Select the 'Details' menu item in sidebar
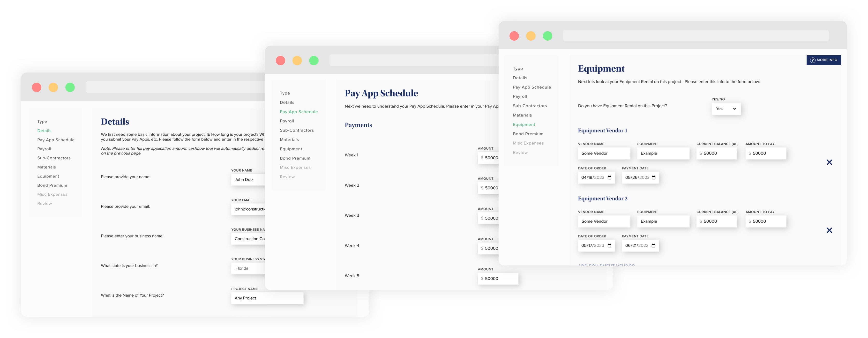 coord(44,130)
